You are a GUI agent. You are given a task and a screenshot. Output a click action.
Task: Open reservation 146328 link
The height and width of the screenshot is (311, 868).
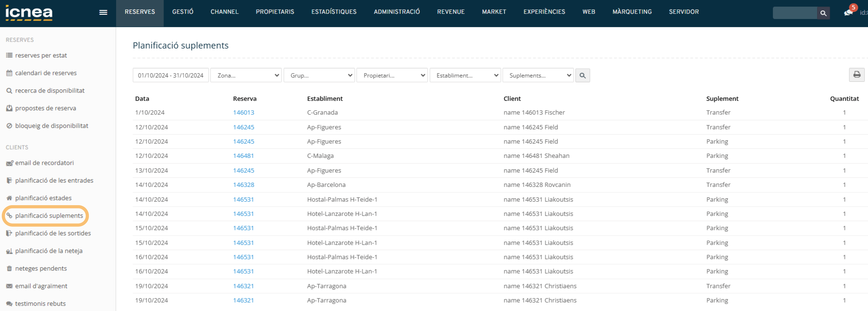(243, 185)
